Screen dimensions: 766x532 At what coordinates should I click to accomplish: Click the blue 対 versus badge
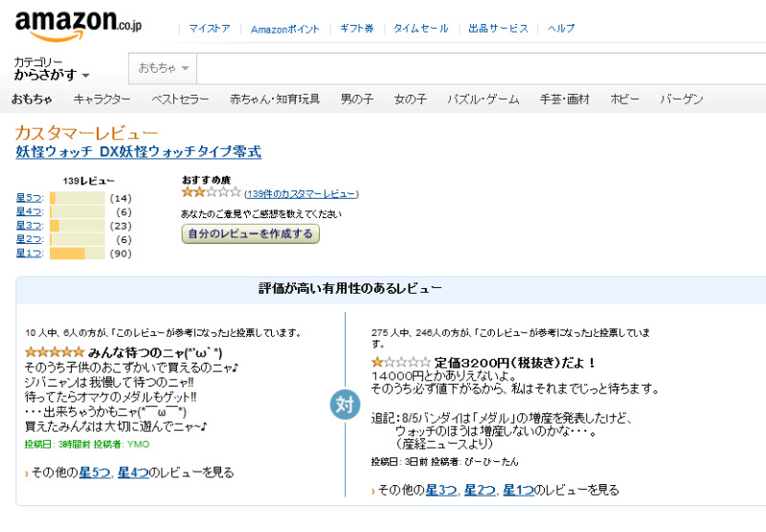[345, 404]
